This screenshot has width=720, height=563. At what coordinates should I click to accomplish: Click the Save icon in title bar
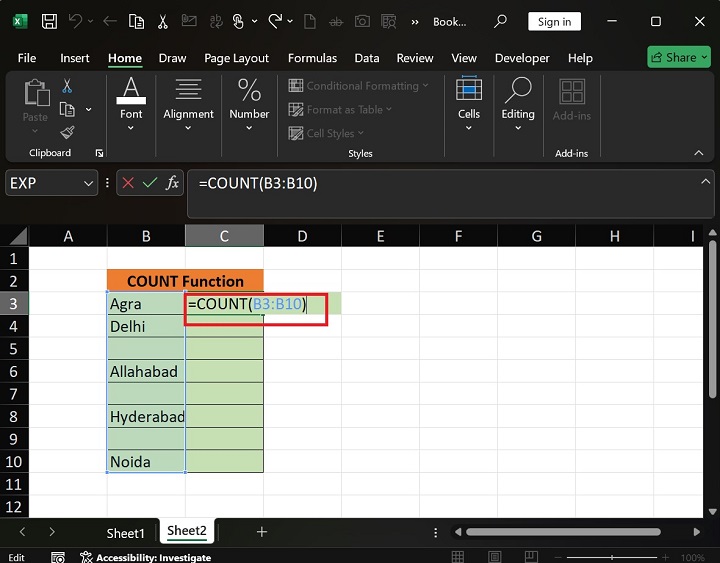tap(49, 21)
